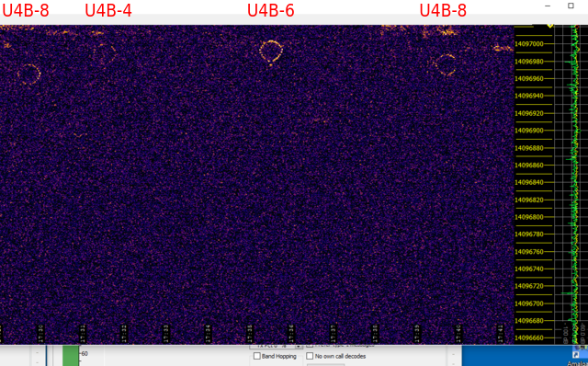This screenshot has height=366, width=588.
Task: Maximize the window with the square button
Action: point(571,6)
